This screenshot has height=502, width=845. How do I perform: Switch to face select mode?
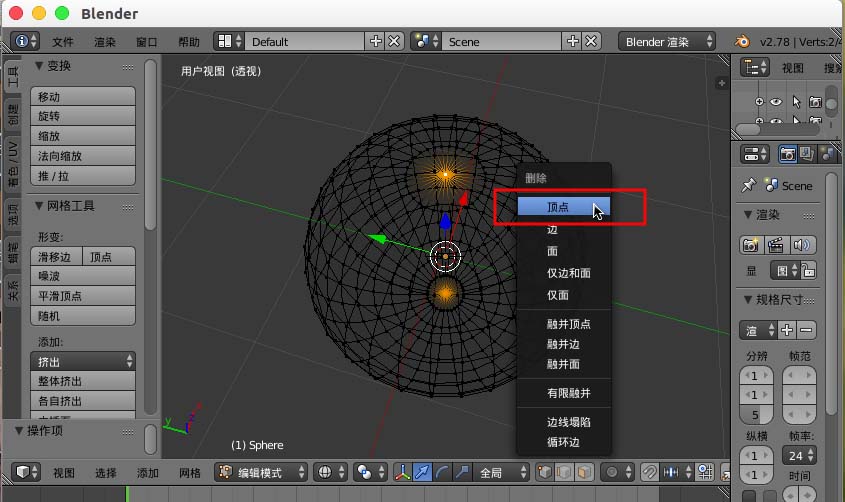click(584, 472)
